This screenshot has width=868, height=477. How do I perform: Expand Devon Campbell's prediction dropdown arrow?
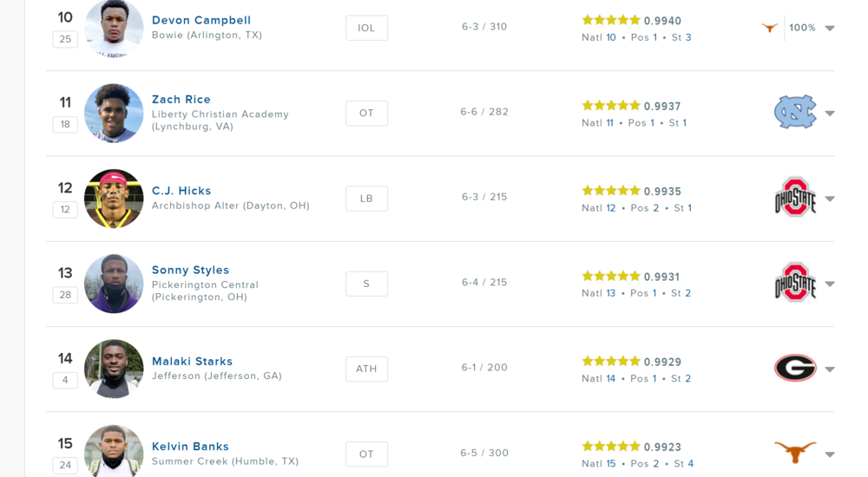pyautogui.click(x=830, y=29)
